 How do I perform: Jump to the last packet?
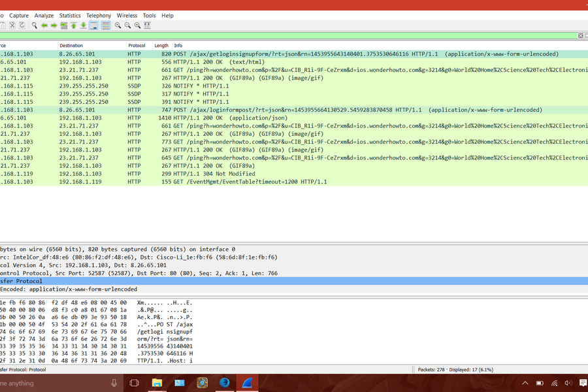tap(83, 25)
